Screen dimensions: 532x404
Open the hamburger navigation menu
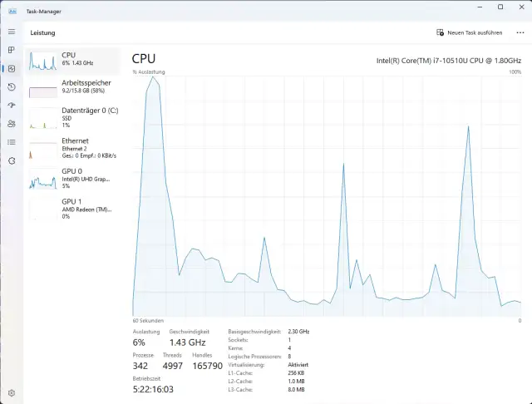12,32
